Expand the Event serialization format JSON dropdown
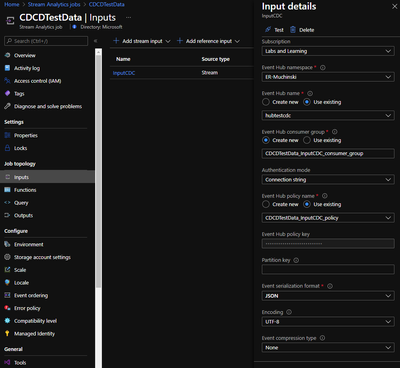The image size is (400, 368). click(x=328, y=296)
